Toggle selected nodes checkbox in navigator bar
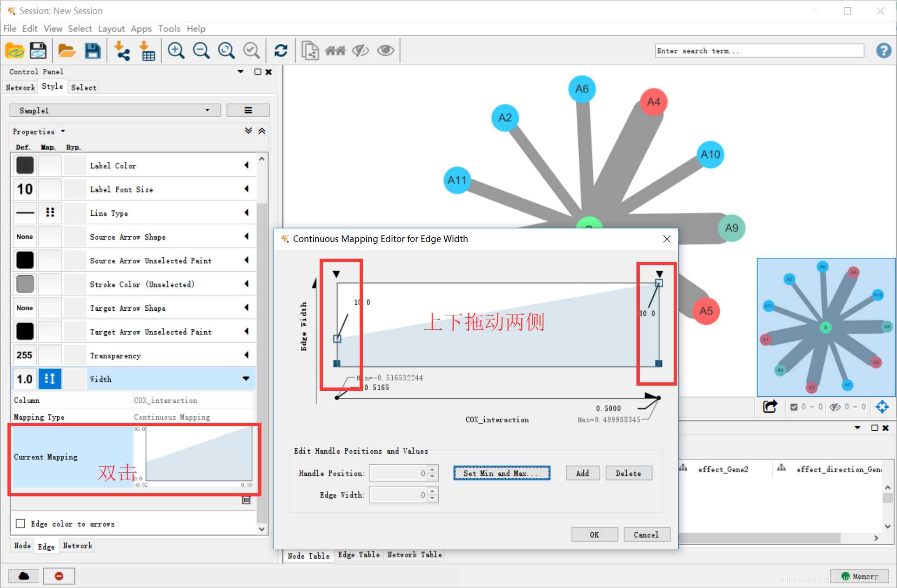 pos(794,407)
